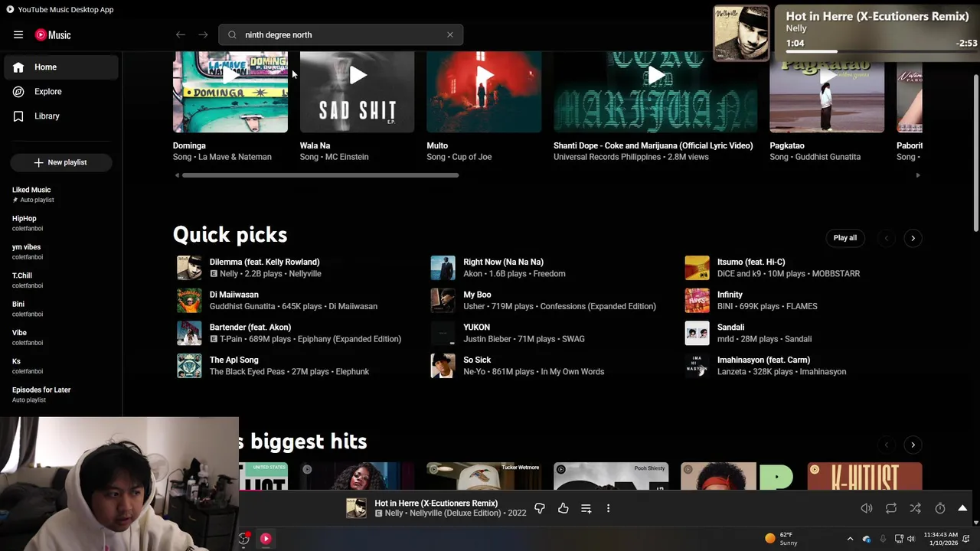Play Bartender (feat. Akon)
Screen dimensions: 980x551
[x=250, y=328]
